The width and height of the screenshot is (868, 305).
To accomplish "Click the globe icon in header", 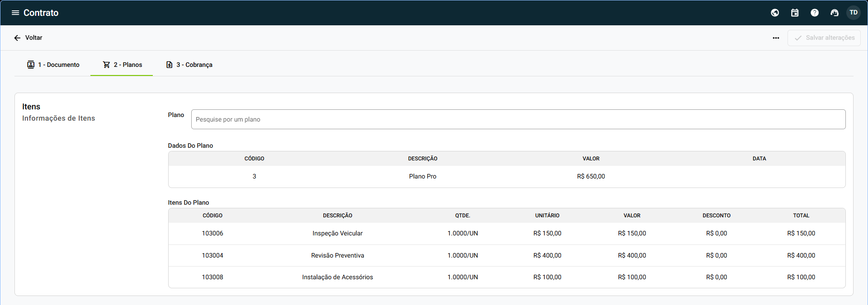I will coord(775,13).
